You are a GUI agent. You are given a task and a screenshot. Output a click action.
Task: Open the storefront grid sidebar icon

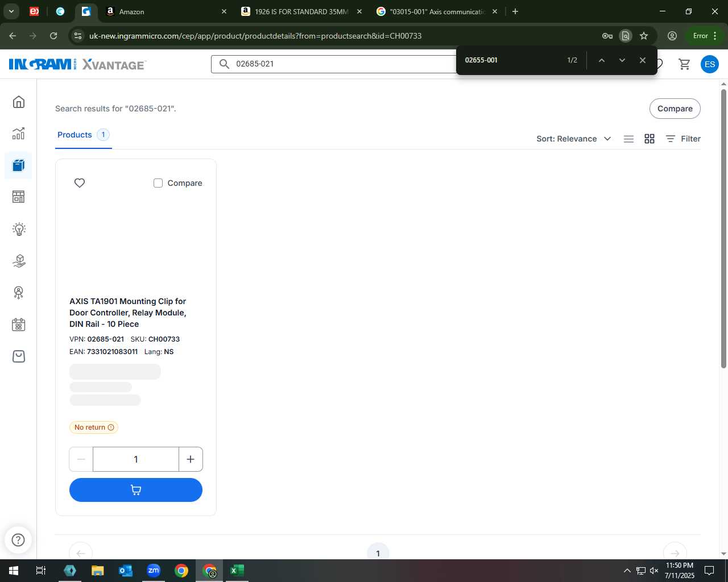point(19,197)
